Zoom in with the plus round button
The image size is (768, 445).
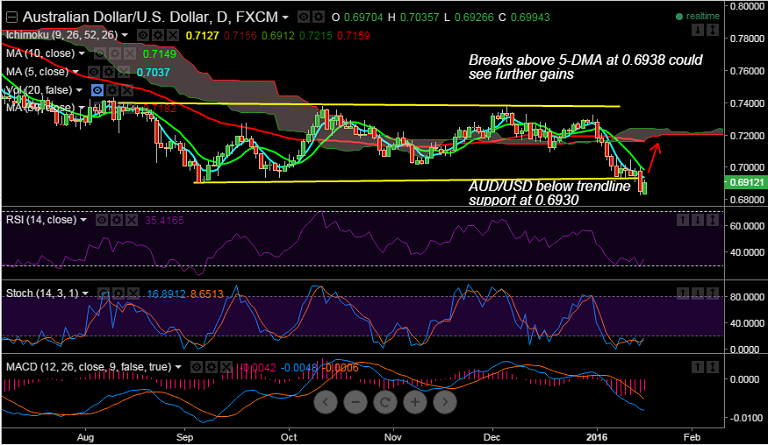coord(415,402)
